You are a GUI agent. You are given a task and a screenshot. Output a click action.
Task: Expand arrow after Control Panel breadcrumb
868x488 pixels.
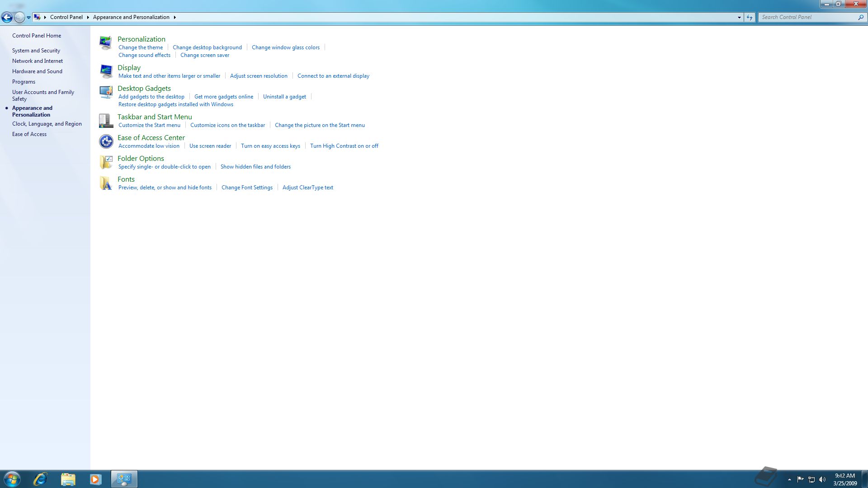click(x=88, y=17)
